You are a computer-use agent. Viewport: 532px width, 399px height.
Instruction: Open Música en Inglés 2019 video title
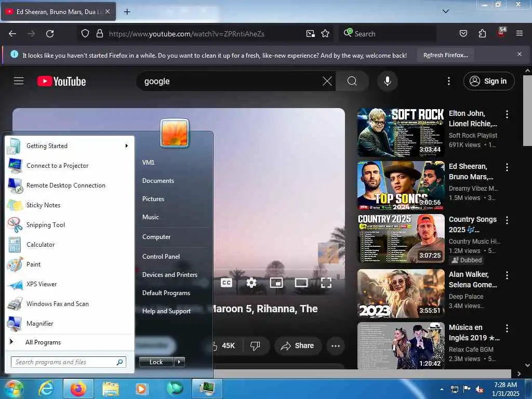pyautogui.click(x=474, y=332)
